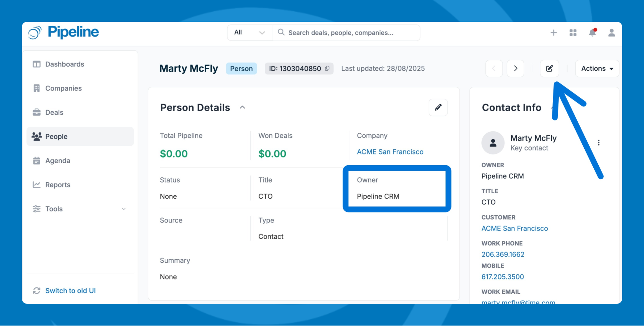Open ACME San Francisco company link
This screenshot has height=326, width=644.
(390, 152)
